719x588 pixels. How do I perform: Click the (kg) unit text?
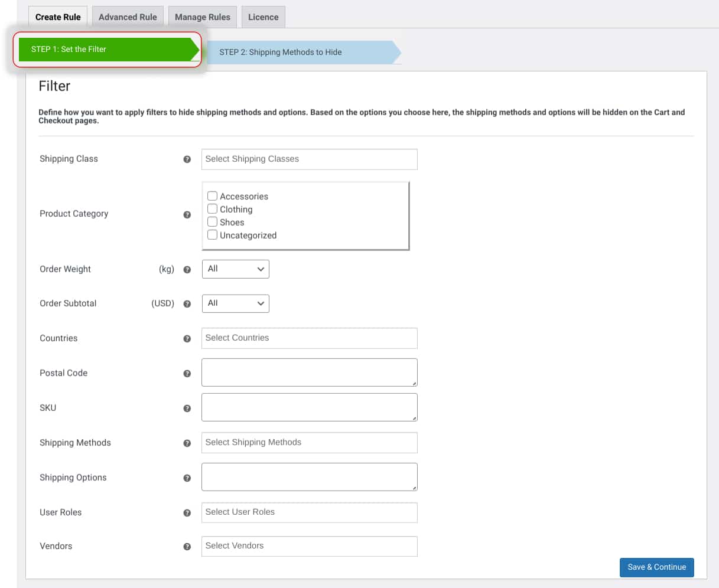click(x=167, y=269)
